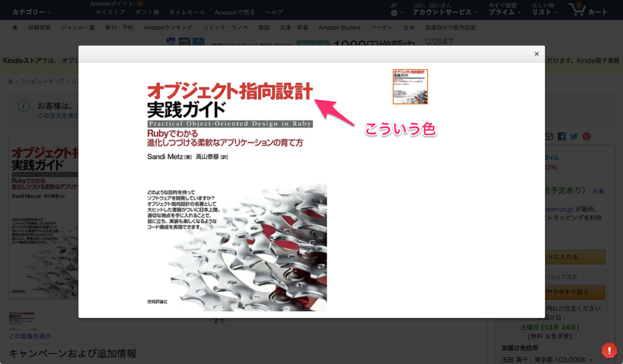Open ギフト券 link
Viewport: 623px width, 364px height.
coord(147,12)
